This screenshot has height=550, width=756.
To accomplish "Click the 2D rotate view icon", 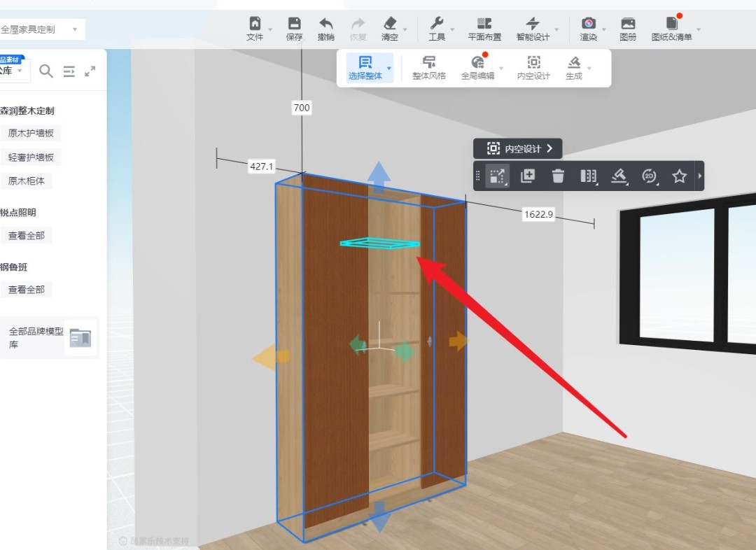I will tap(650, 176).
